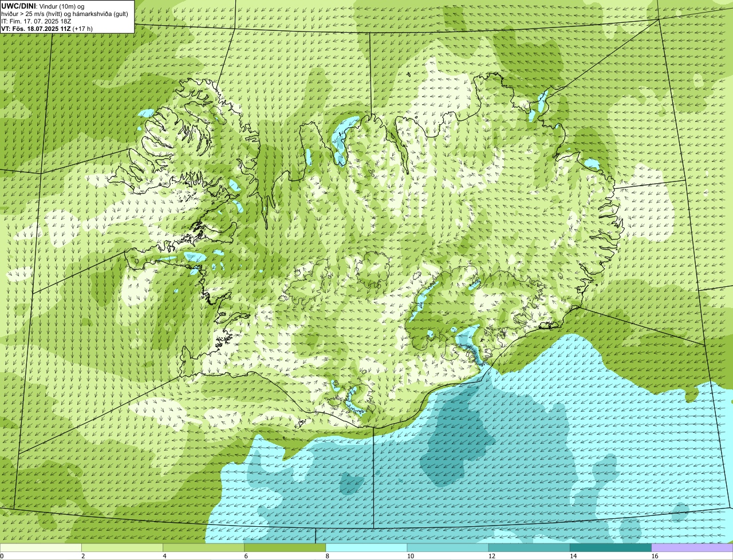
Task: Click the 'UWC/DINI: Vindur (10m) og' title line
Action: tap(43, 6)
